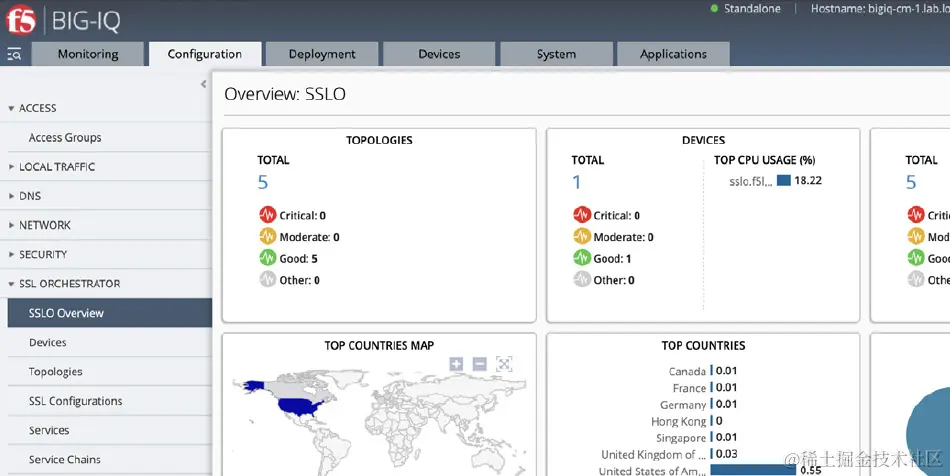This screenshot has height=476, width=950.
Task: Switch to the Configuration tab
Action: (205, 54)
